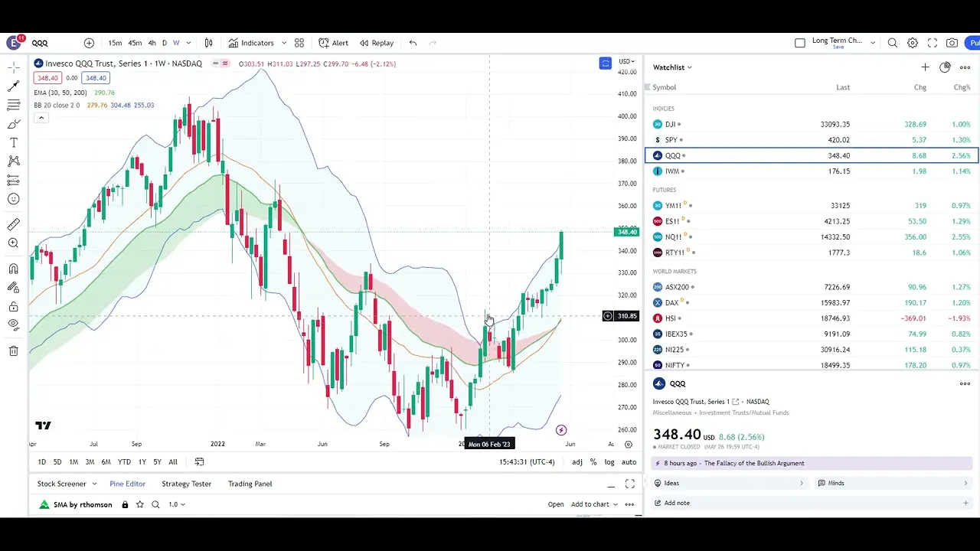The image size is (980, 551).
Task: Open the USD currency dropdown
Action: (x=628, y=61)
